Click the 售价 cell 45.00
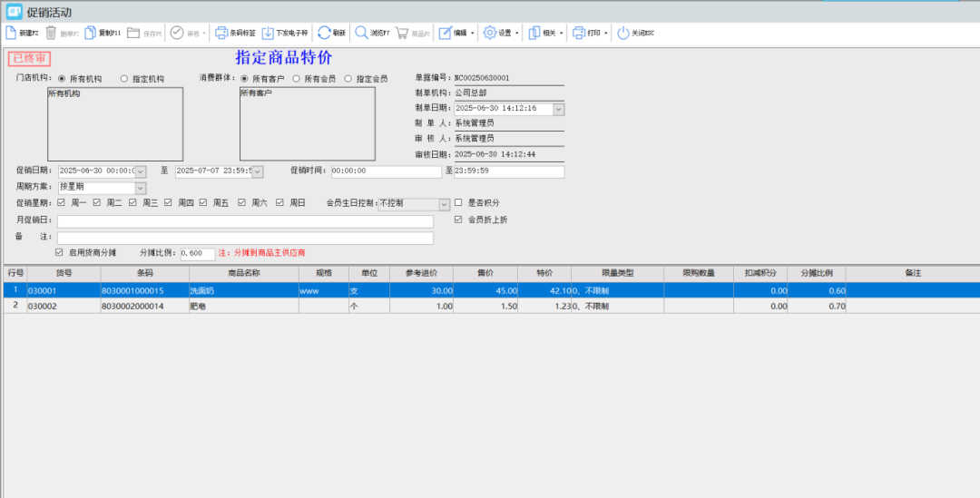This screenshot has width=980, height=498. point(485,290)
